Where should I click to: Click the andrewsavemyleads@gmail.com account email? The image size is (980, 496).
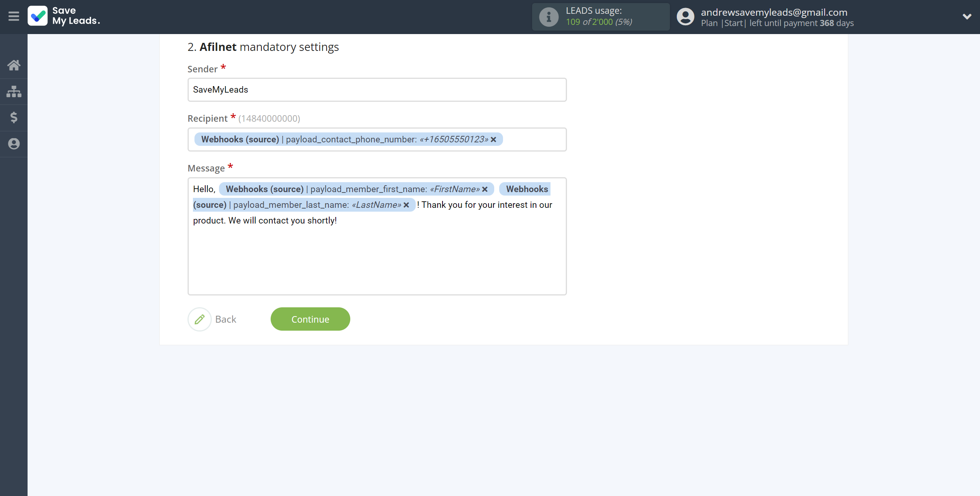(774, 12)
